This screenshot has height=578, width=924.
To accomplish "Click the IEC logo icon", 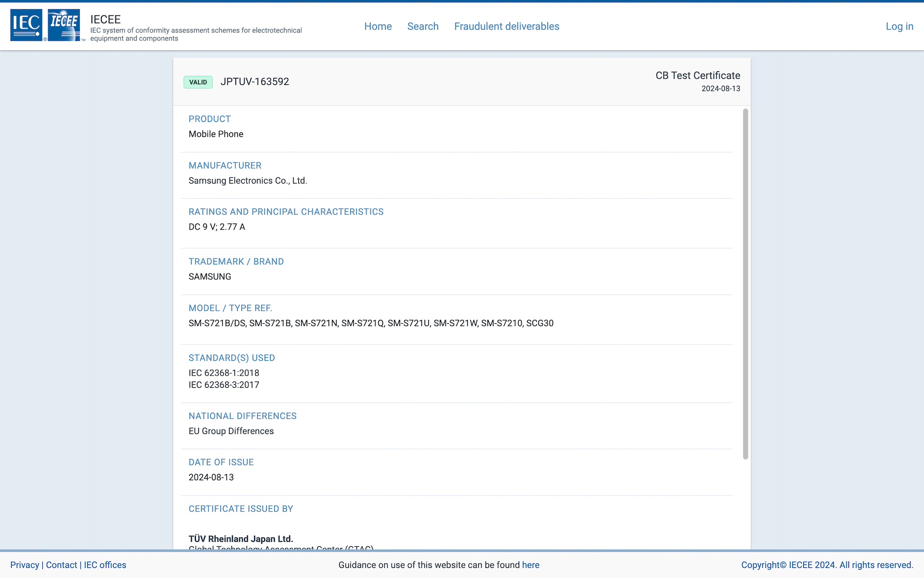I will click(26, 25).
